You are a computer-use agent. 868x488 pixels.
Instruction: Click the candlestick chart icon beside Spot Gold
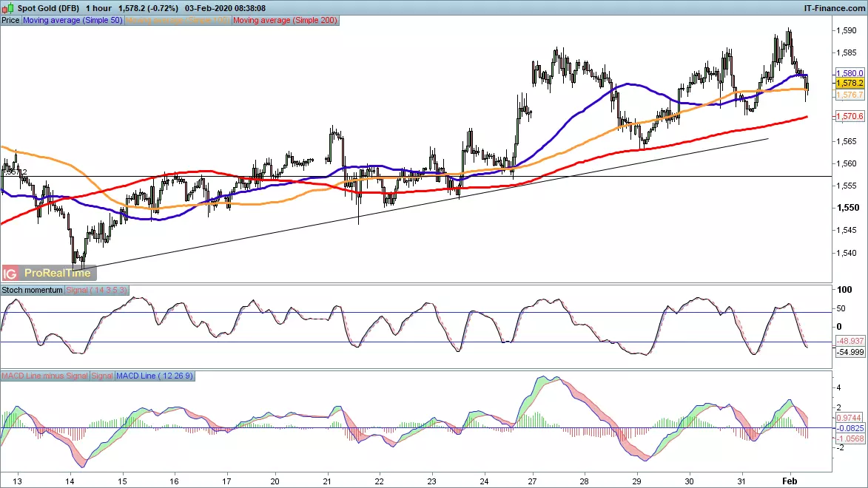7,8
